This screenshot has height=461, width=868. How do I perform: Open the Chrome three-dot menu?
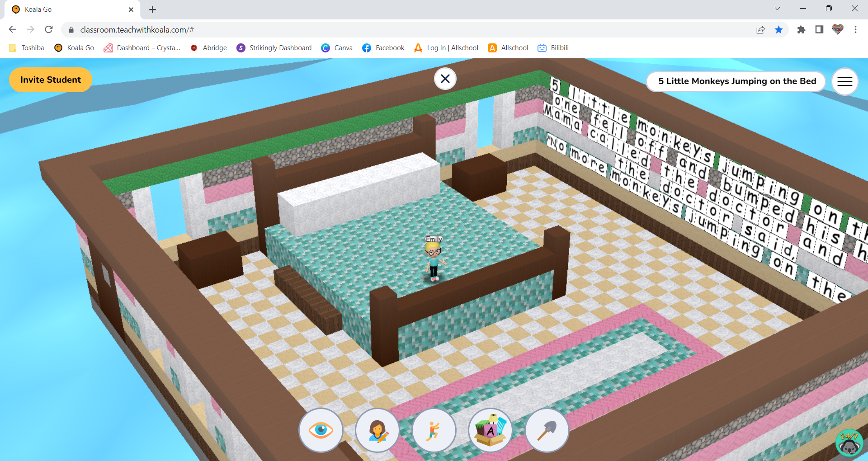coord(856,29)
